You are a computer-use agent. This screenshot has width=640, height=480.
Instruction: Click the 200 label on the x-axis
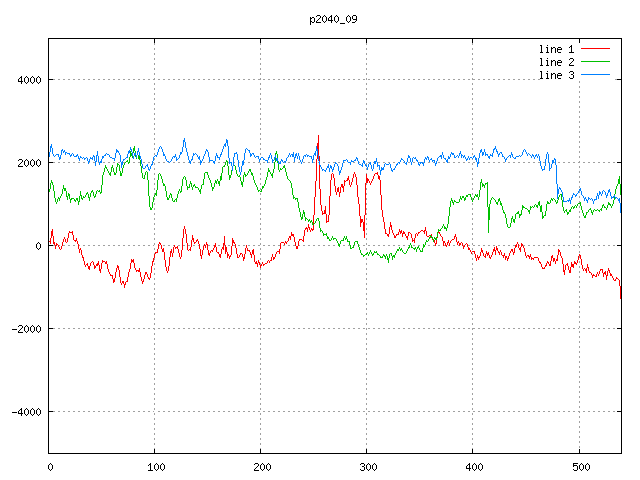click(261, 466)
